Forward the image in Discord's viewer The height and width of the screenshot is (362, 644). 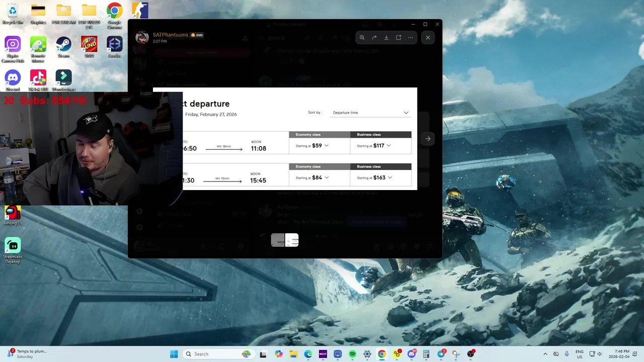tap(374, 37)
